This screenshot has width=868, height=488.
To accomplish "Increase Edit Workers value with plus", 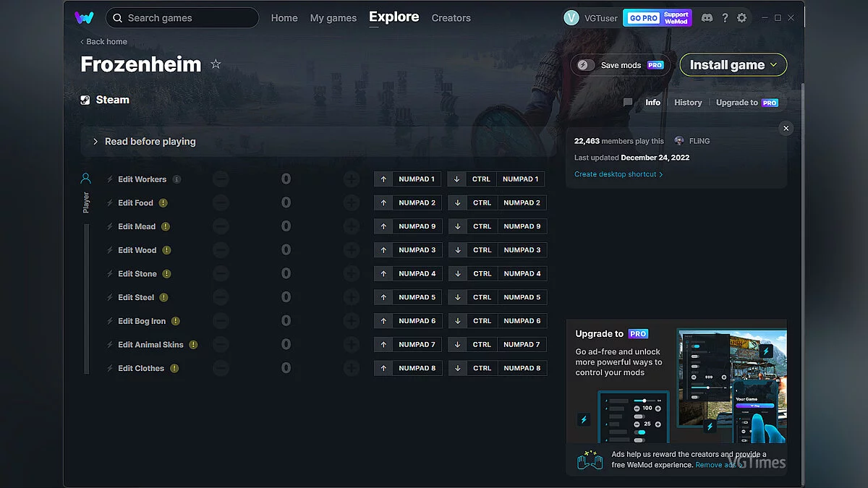I will [x=352, y=179].
